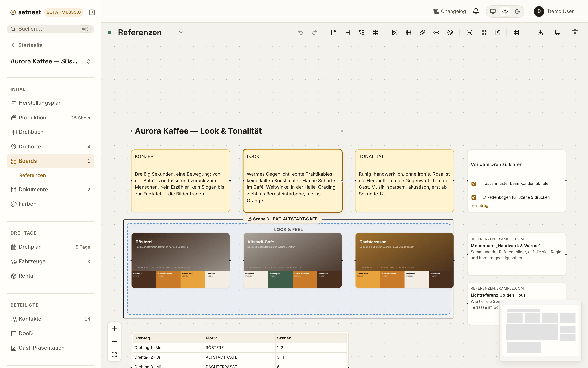Add a checklist from the toolbar
Screen dimensions: 588x368
pos(362,32)
